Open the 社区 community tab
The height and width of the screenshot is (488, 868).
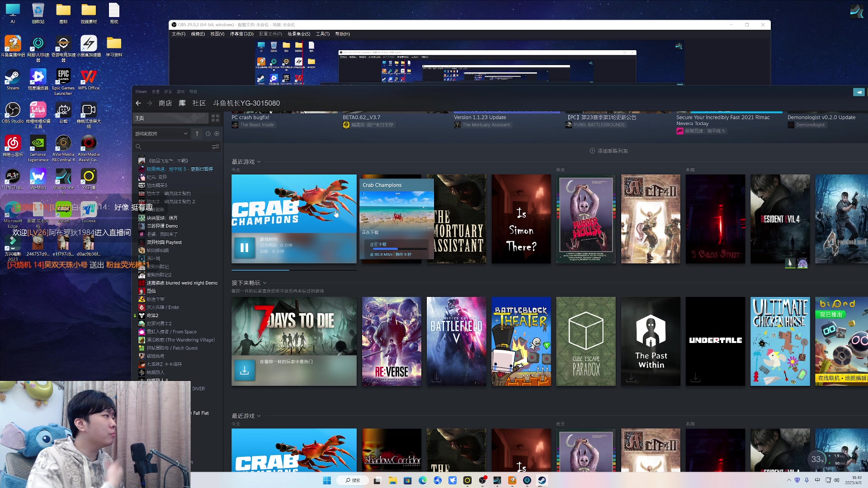coord(199,103)
